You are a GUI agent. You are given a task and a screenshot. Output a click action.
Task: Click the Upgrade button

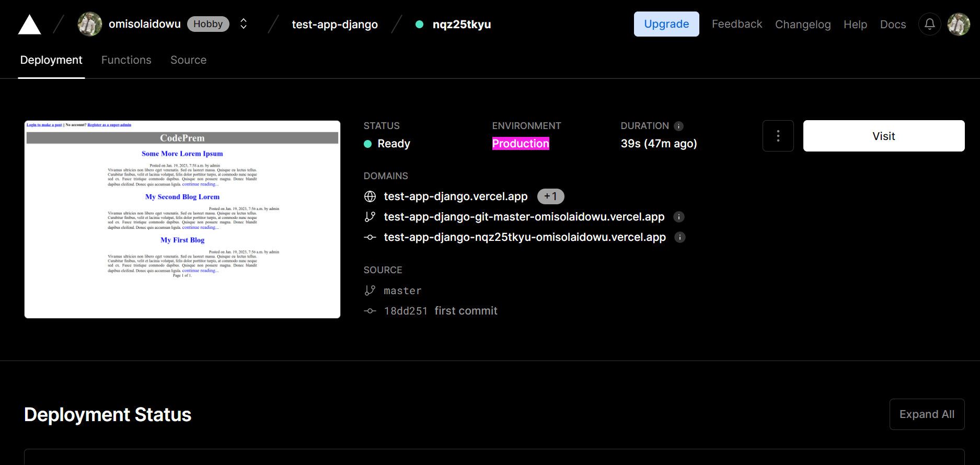click(666, 24)
